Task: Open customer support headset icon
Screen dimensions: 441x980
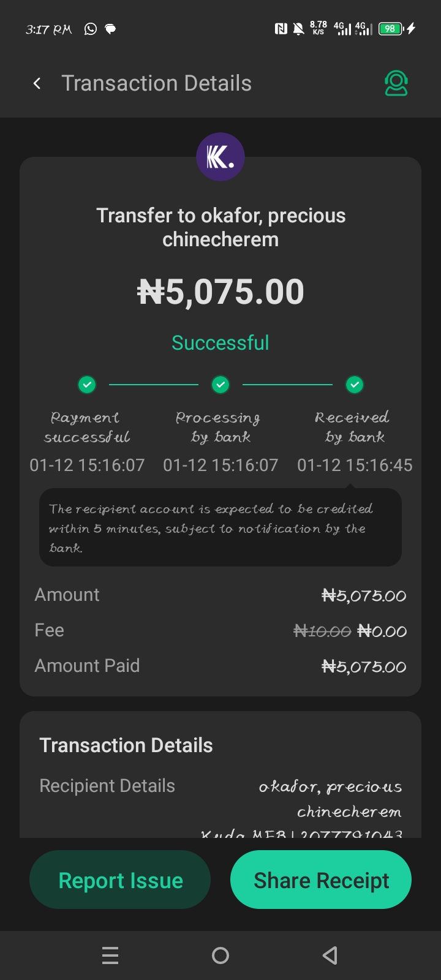Action: point(396,83)
